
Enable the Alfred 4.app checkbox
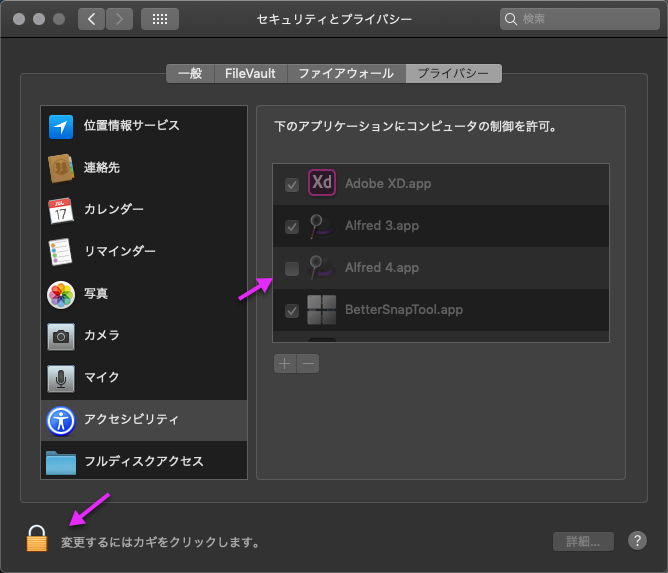[292, 269]
